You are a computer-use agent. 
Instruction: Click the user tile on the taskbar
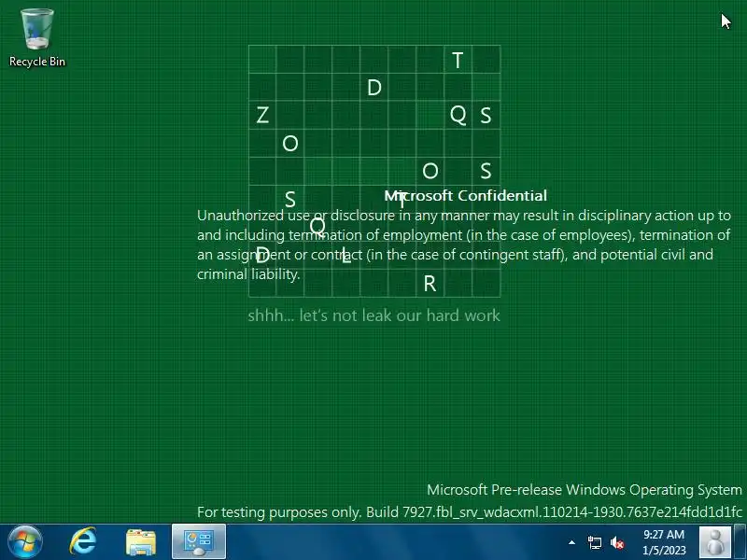[x=715, y=542]
